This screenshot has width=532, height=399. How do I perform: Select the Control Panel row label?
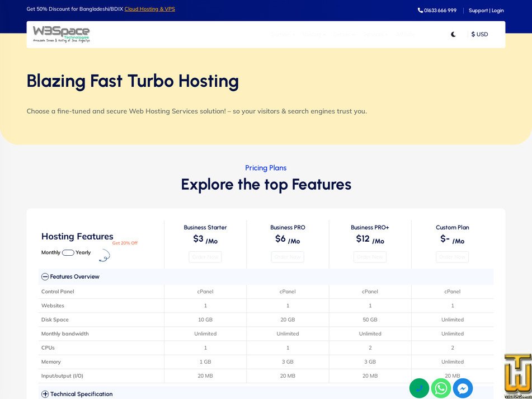click(x=58, y=292)
